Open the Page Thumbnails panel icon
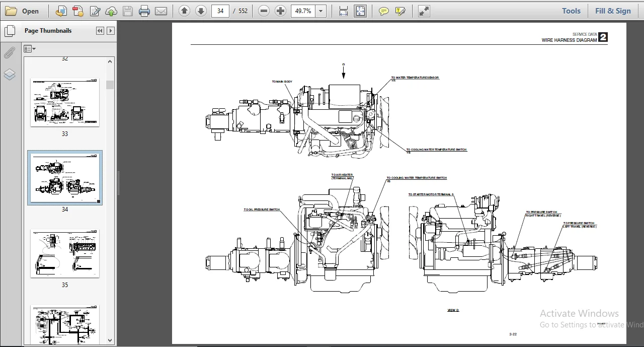The image size is (644, 347). [10, 31]
